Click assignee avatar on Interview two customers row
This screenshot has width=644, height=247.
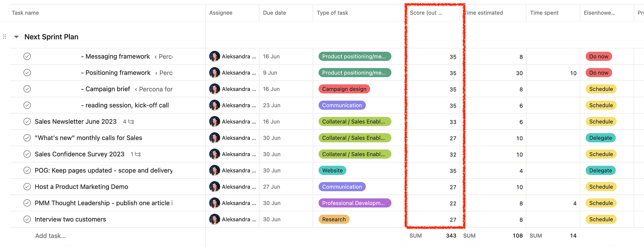[x=214, y=219]
